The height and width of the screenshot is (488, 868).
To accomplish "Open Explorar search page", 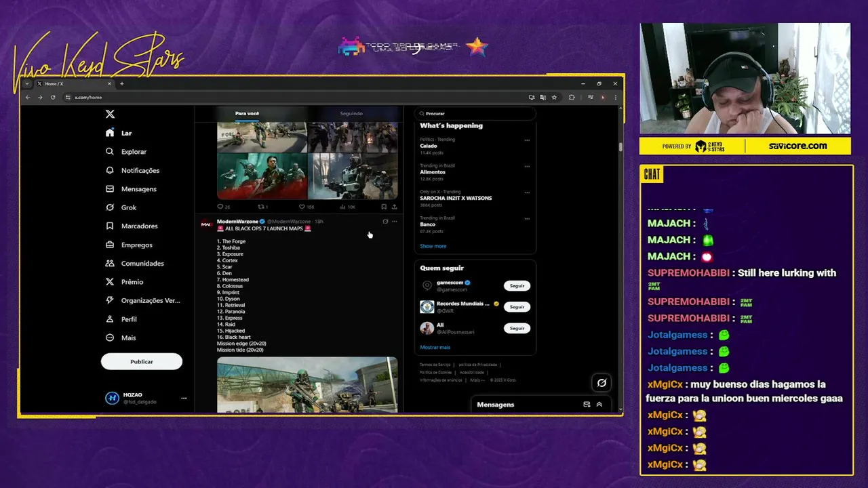I will (126, 152).
